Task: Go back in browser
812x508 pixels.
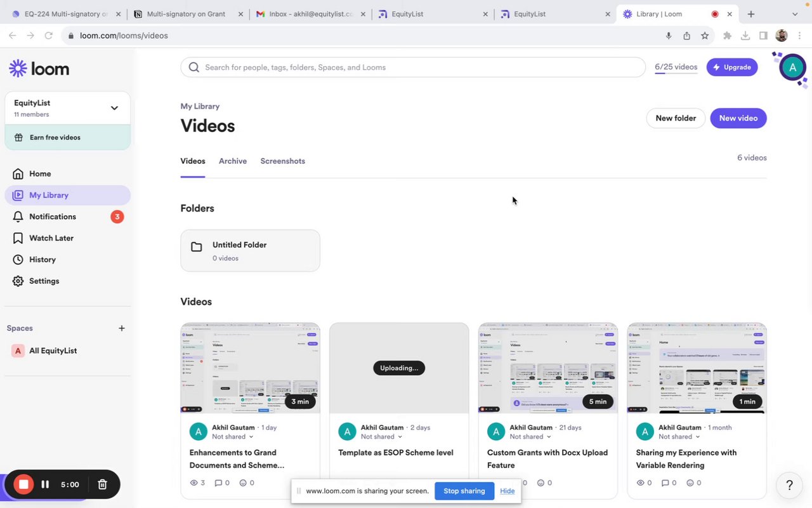Action: coord(12,36)
